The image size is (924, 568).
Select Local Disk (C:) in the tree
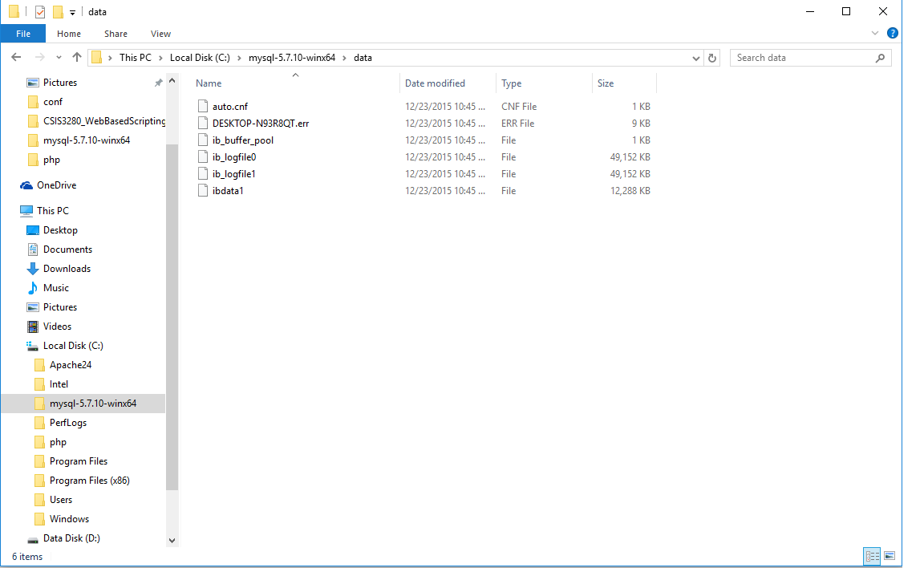coord(73,346)
